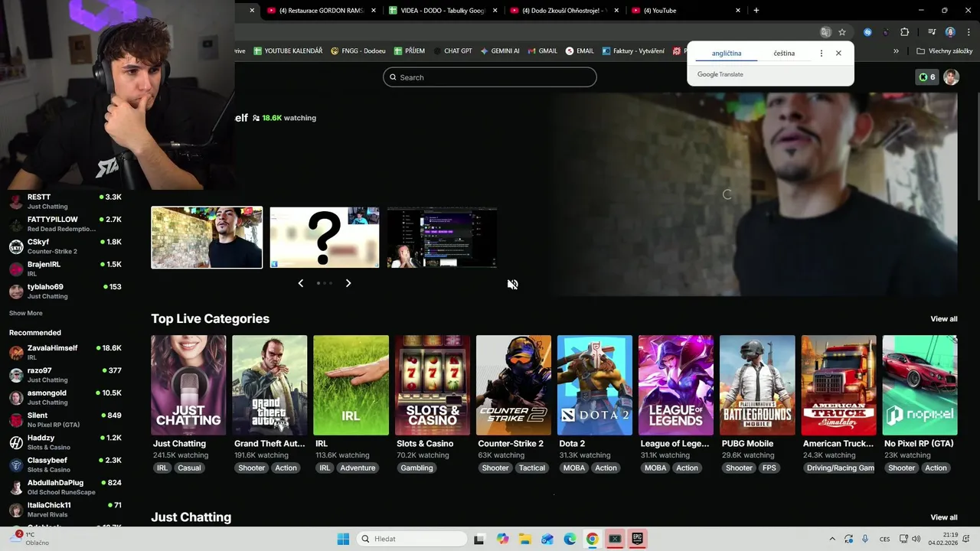
Task: Open the Faktury - Vytváření bookmark
Action: pyautogui.click(x=635, y=51)
